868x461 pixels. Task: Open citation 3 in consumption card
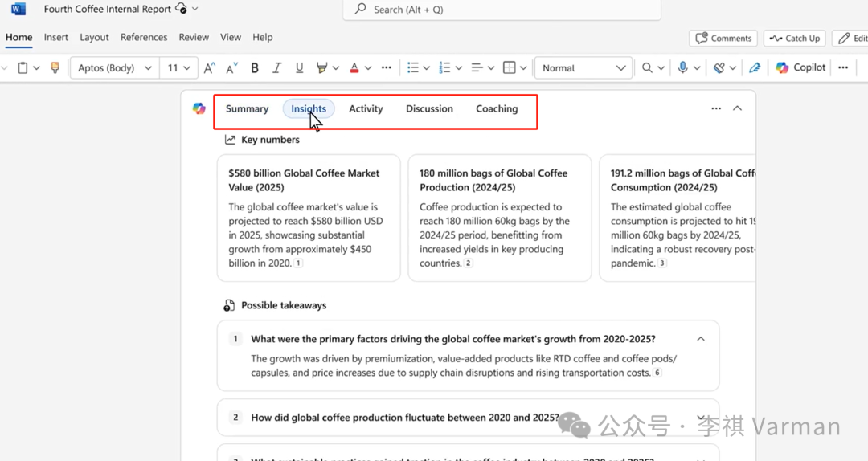click(x=662, y=263)
